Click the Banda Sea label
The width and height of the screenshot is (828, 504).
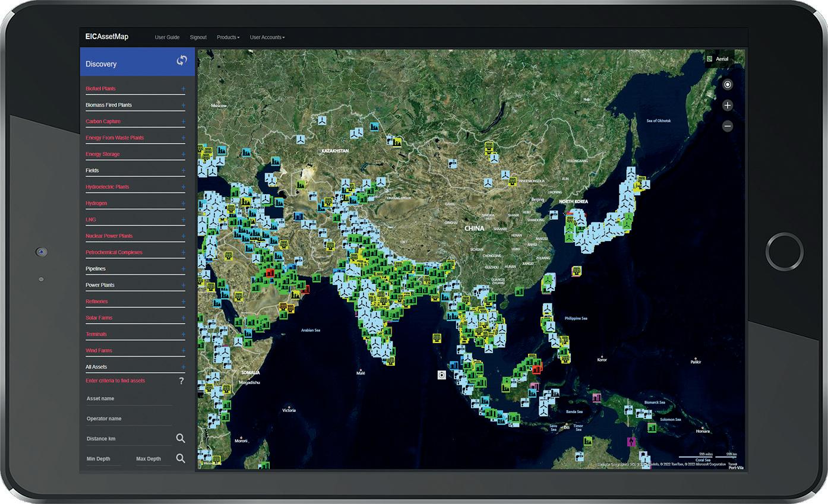pyautogui.click(x=574, y=412)
